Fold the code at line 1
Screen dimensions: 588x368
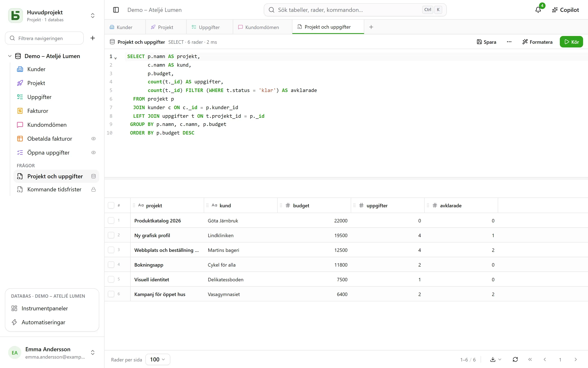tap(116, 58)
